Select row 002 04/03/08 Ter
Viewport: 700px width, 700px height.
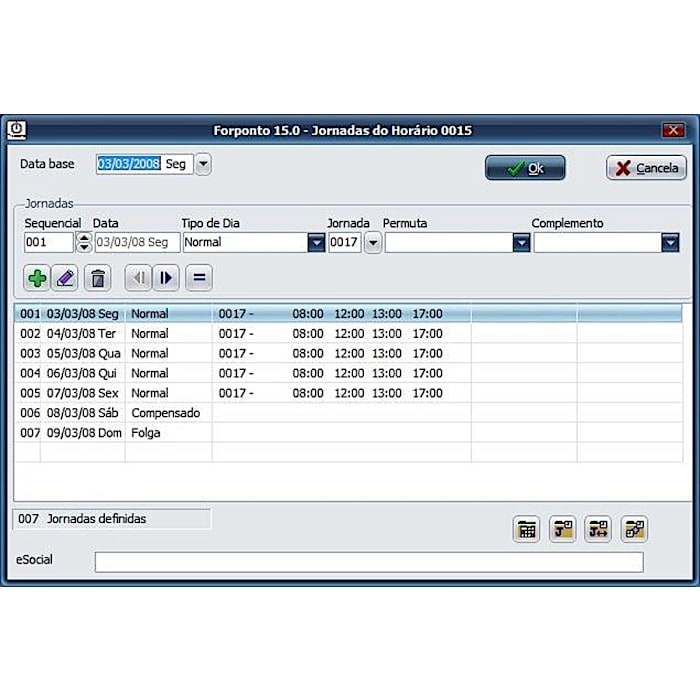click(x=348, y=333)
